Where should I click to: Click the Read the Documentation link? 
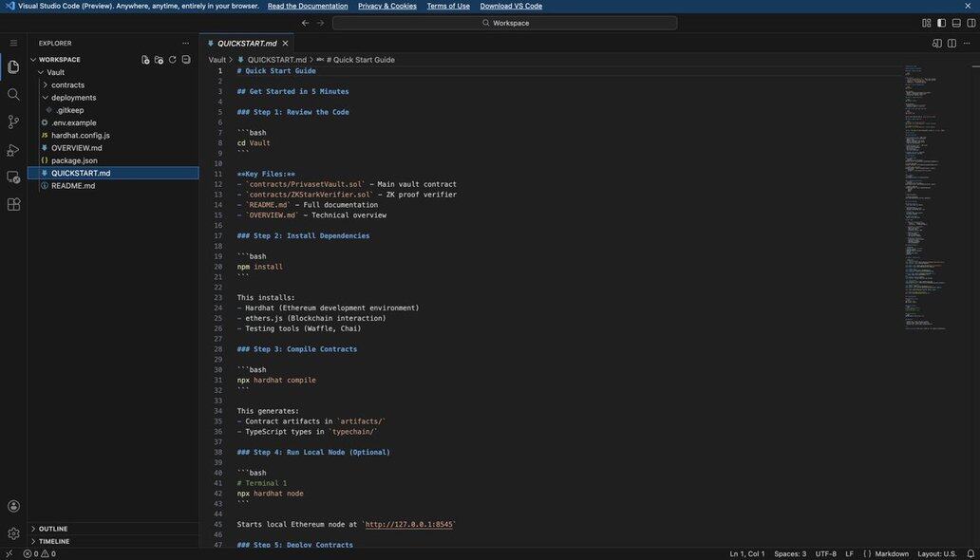[x=308, y=6]
